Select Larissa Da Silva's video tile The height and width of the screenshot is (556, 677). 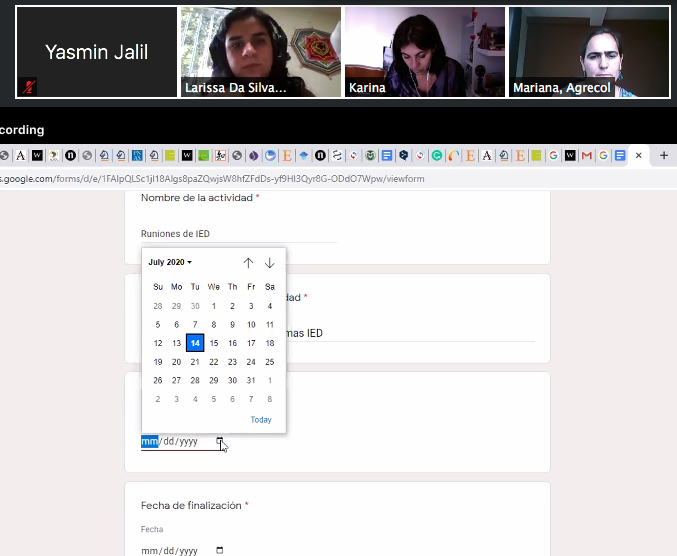(260, 52)
